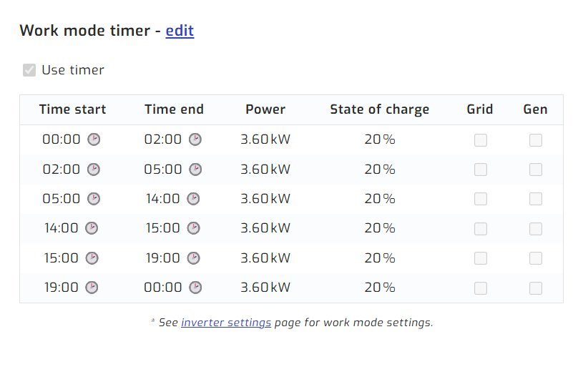Screen dimensions: 588x382
Task: Click clock icon beside 00:00 start time
Action: [x=94, y=139]
